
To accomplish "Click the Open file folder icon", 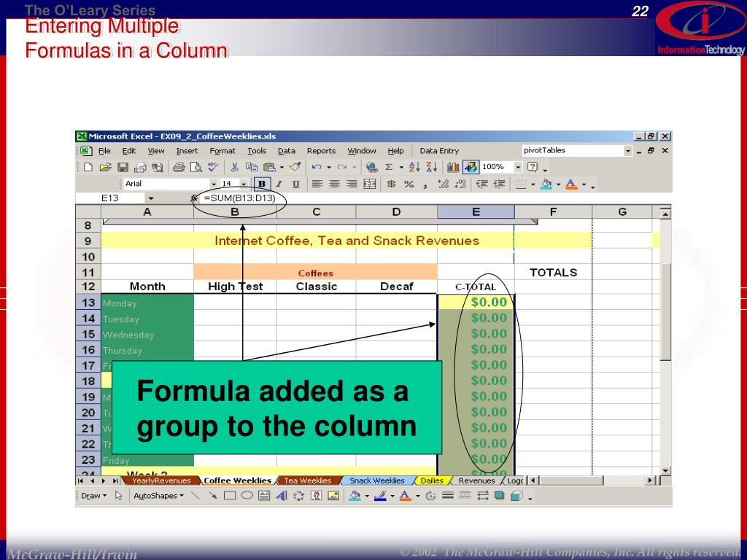I will click(105, 167).
